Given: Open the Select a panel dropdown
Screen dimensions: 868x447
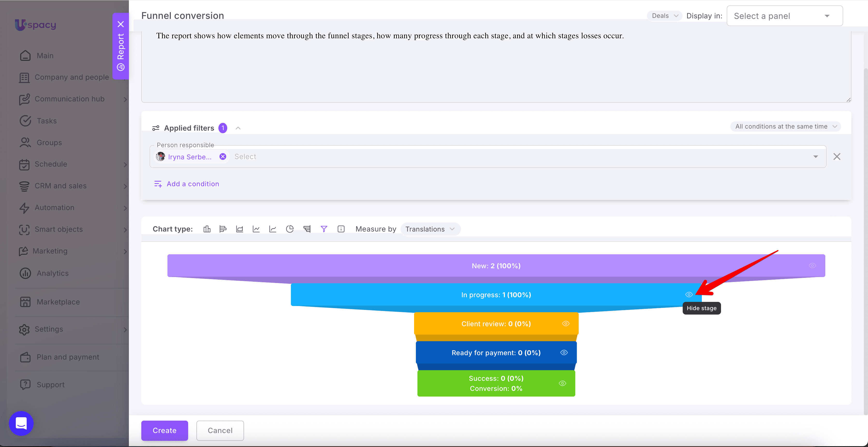Looking at the screenshot, I should pos(785,16).
